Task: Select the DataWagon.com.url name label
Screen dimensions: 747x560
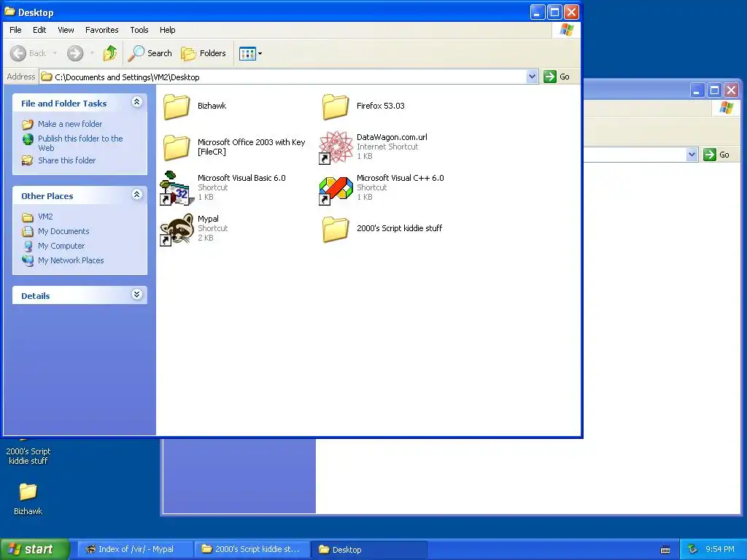Action: (392, 137)
